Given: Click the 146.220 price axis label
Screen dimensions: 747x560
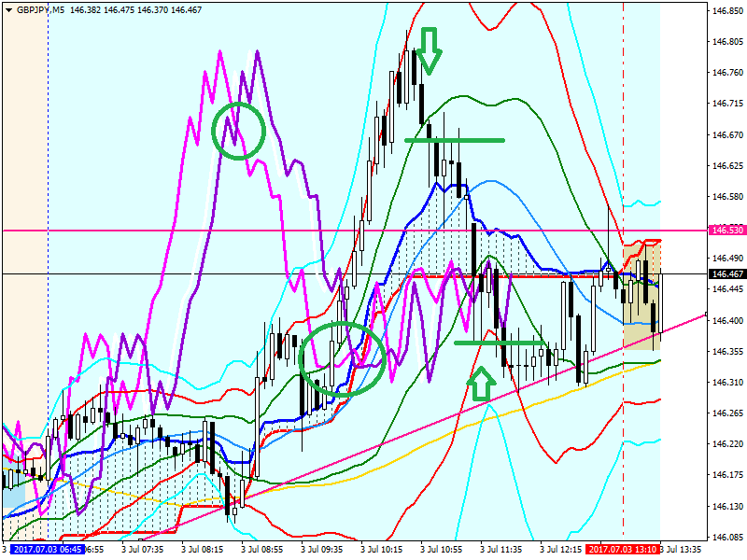Looking at the screenshot, I should coord(727,444).
